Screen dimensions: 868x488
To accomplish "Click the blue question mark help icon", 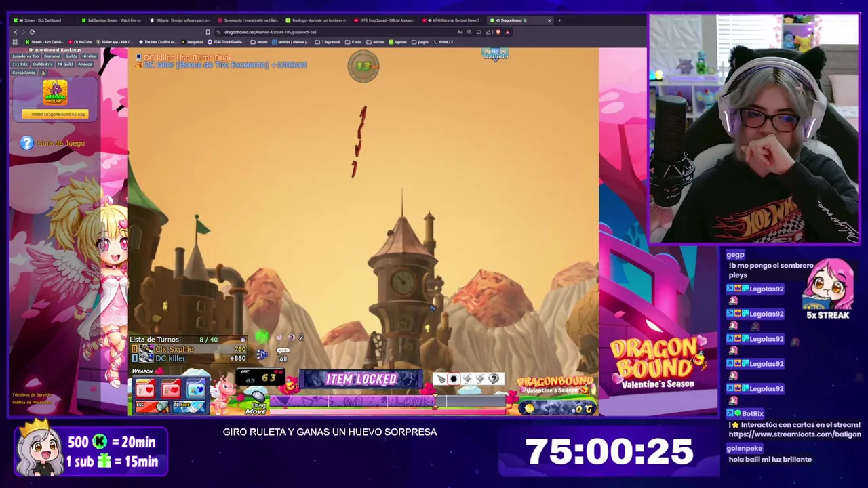I will pos(26,143).
